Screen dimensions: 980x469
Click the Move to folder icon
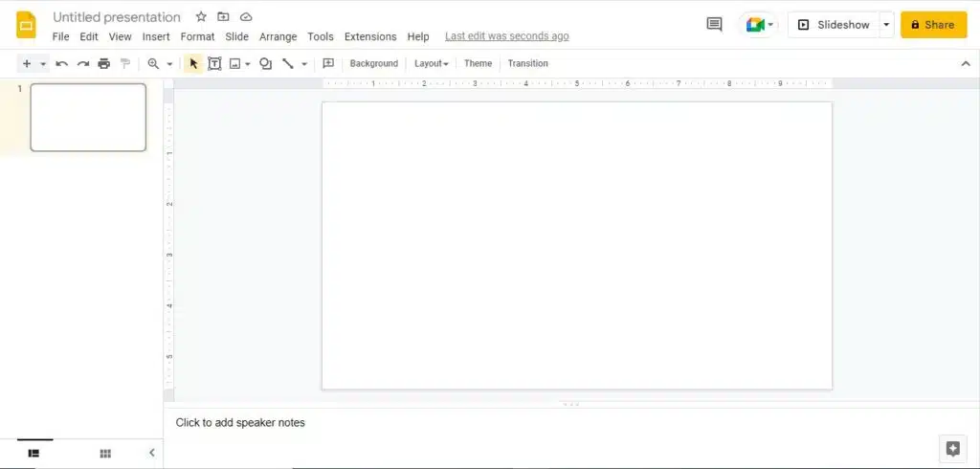click(223, 17)
